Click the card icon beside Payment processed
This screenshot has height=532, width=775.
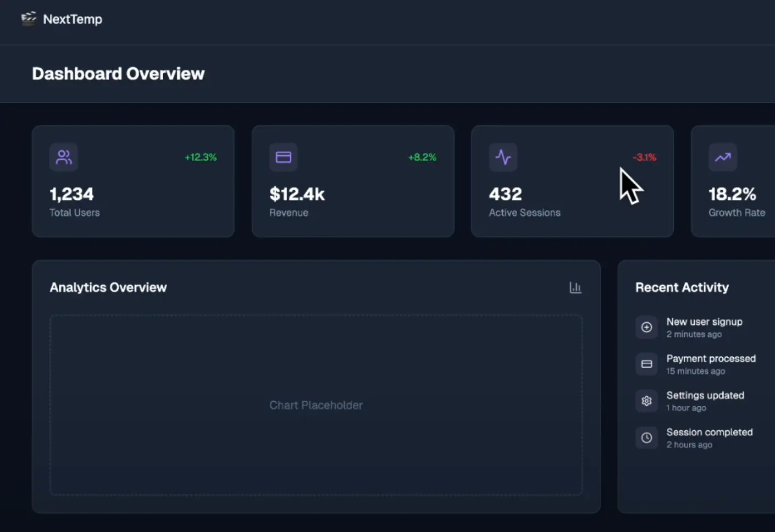647,364
